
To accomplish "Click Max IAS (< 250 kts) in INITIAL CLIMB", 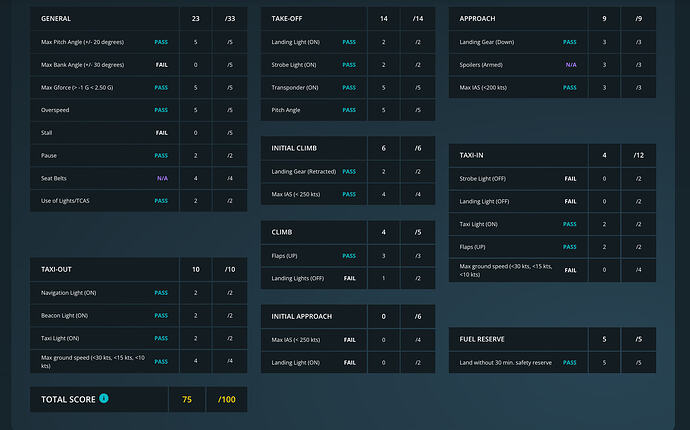I will tap(296, 194).
